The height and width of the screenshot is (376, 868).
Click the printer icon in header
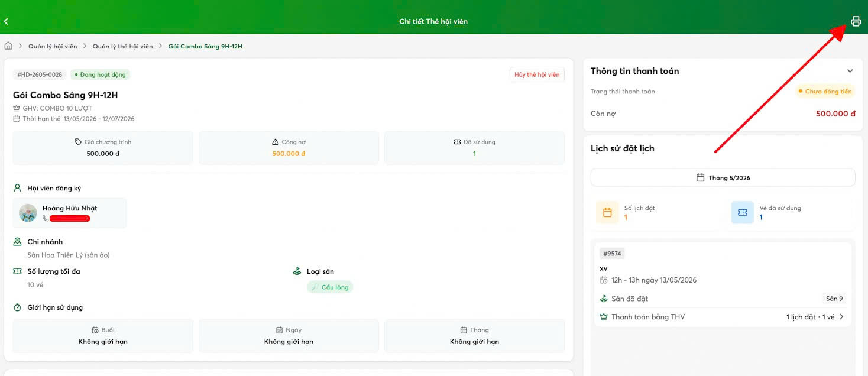(x=856, y=21)
